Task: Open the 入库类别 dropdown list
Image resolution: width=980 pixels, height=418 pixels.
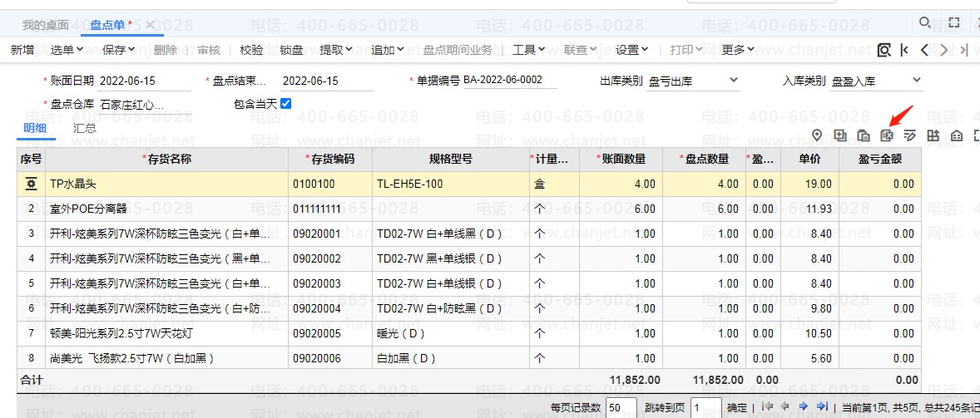Action: [916, 81]
